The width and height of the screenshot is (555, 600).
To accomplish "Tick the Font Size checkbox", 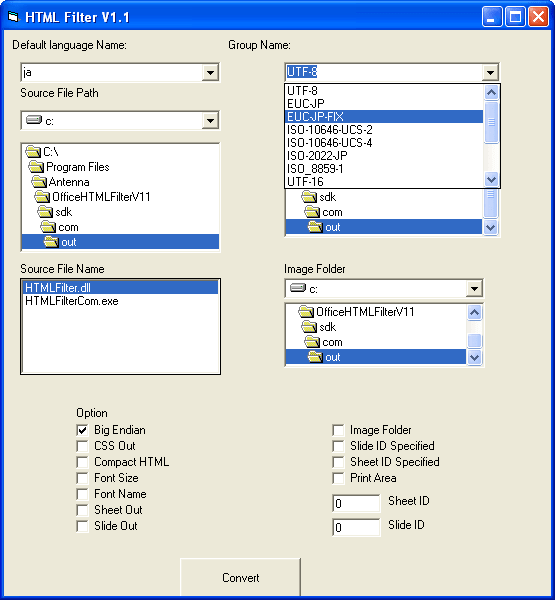I will [x=82, y=478].
